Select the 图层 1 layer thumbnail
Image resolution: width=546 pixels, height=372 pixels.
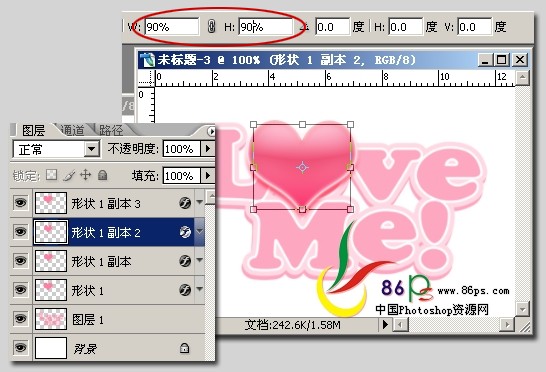(51, 318)
